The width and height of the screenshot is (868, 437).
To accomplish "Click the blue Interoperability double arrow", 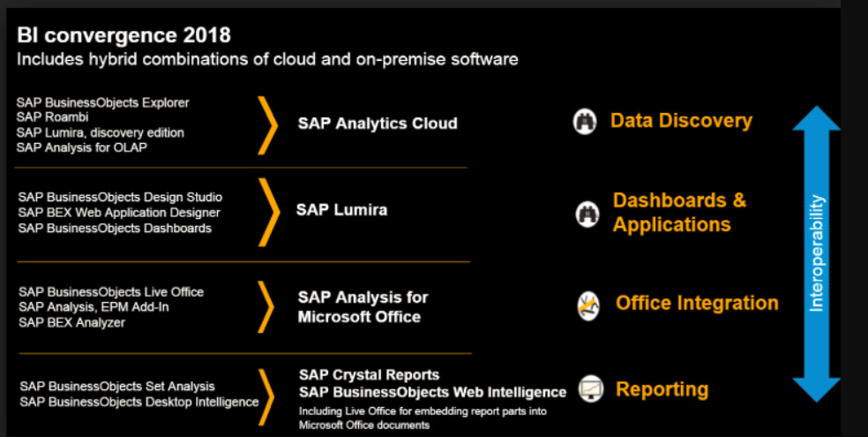I will pyautogui.click(x=816, y=253).
